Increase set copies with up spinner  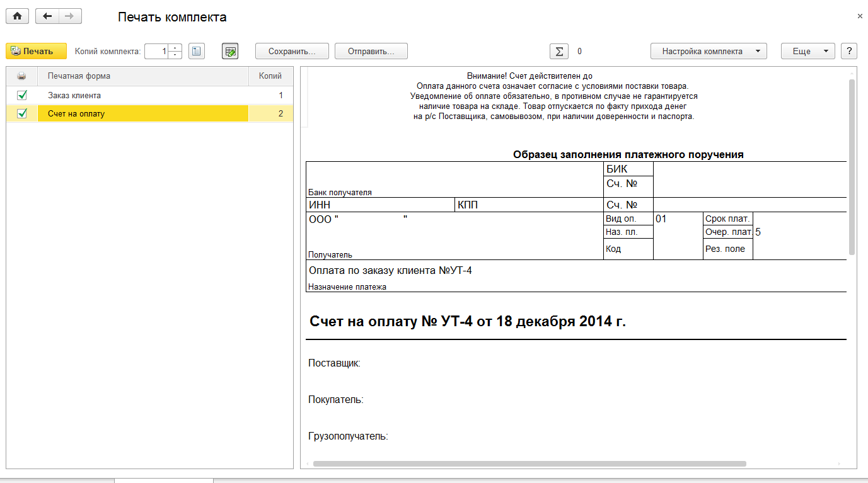(176, 47)
